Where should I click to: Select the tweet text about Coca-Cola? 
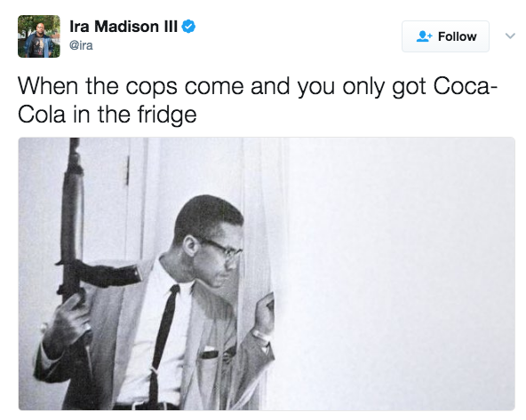click(x=258, y=100)
